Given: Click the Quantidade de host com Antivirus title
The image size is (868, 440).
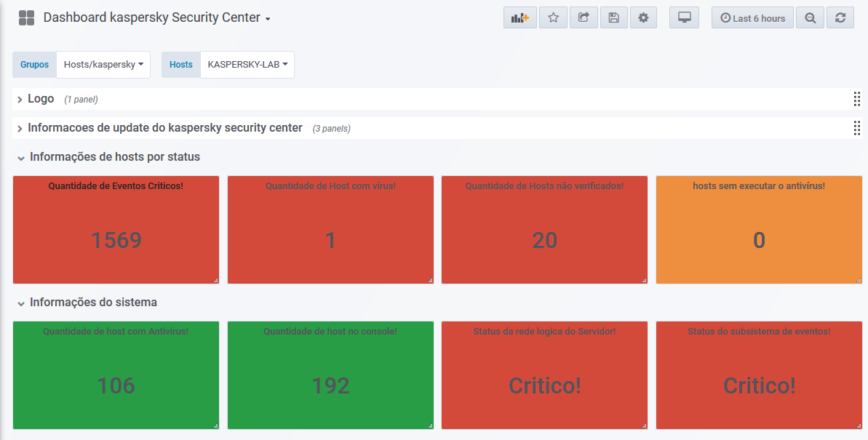Looking at the screenshot, I should click(x=116, y=332).
